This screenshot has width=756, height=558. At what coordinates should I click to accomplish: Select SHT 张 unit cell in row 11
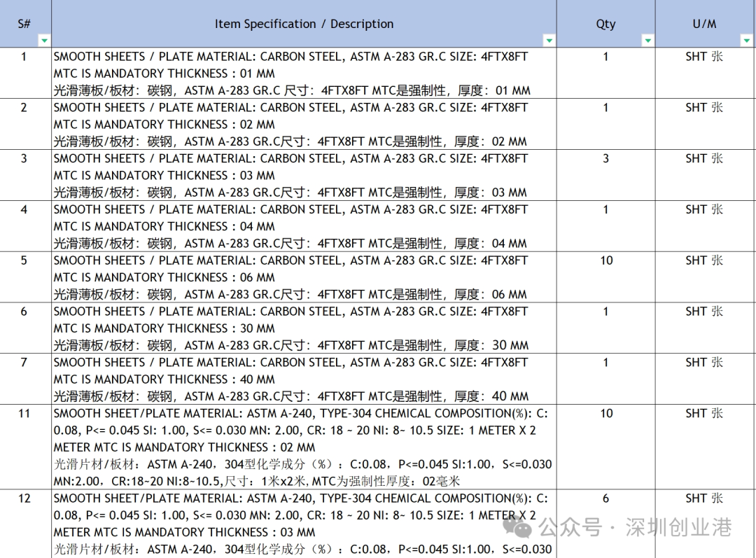coord(704,447)
